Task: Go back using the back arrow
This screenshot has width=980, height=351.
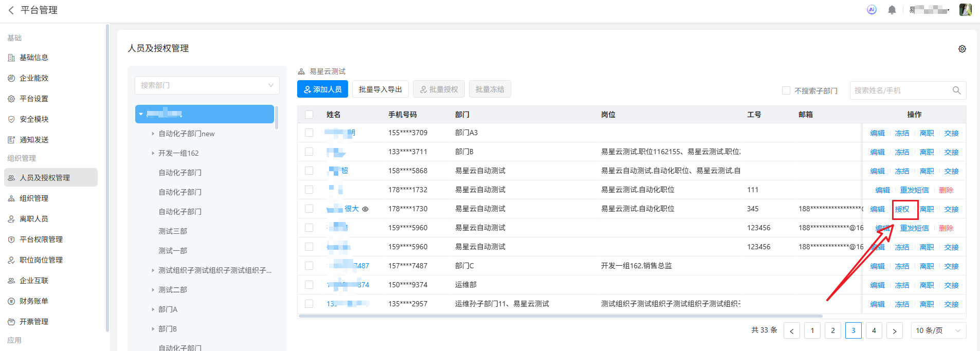Action: pyautogui.click(x=11, y=10)
